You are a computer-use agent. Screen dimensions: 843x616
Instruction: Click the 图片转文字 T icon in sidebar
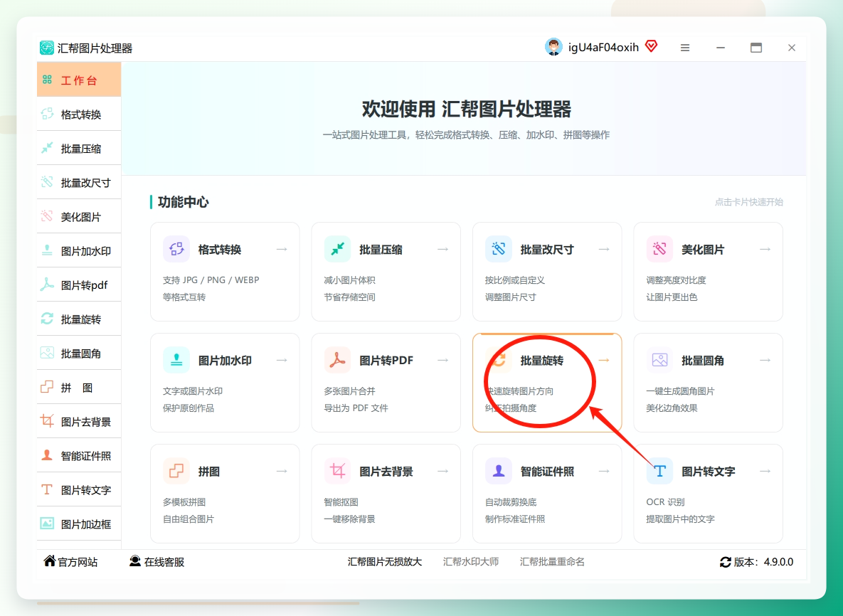(x=48, y=489)
